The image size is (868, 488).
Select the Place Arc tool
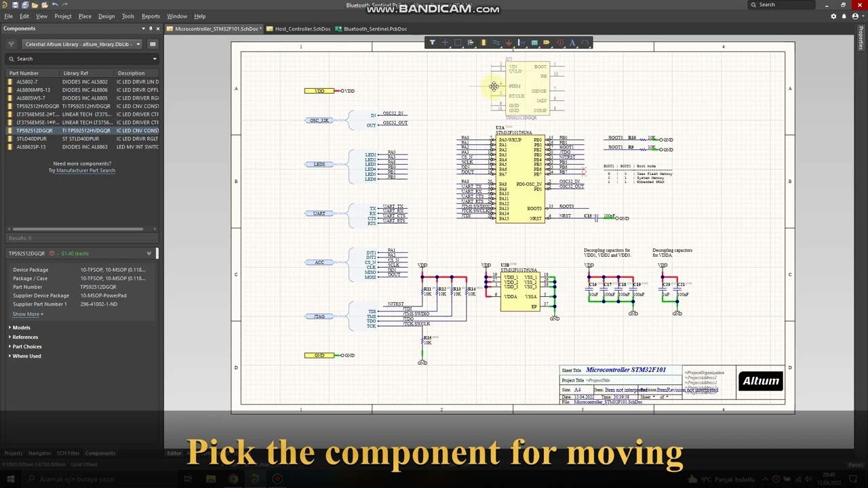[x=585, y=43]
